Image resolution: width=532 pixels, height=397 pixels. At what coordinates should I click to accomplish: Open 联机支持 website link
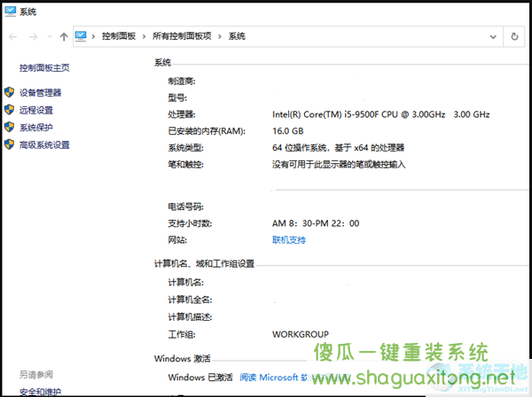click(289, 240)
